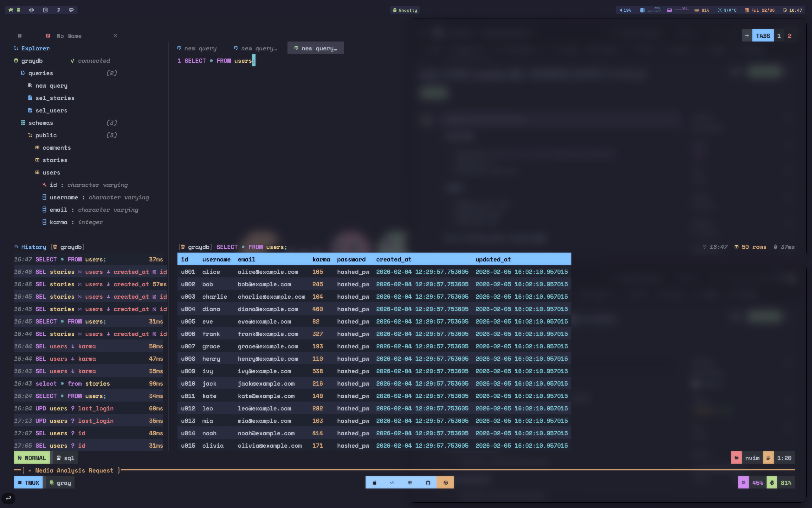Click the Explorer panel header
This screenshot has width=812, height=508.
pyautogui.click(x=35, y=48)
